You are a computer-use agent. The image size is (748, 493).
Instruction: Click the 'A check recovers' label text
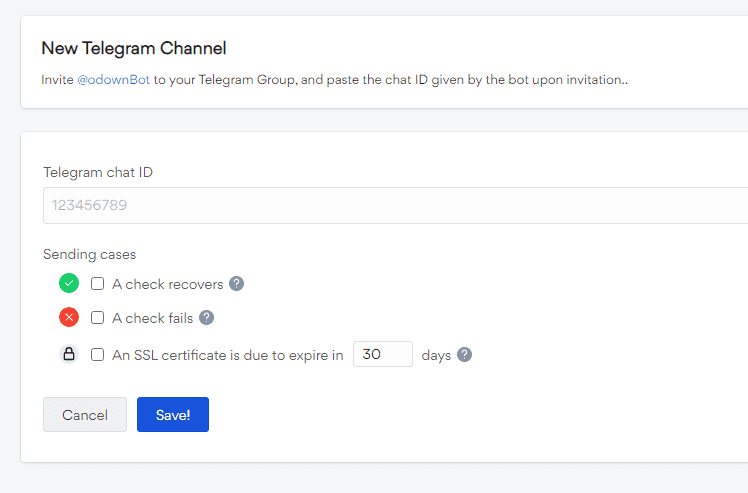click(x=167, y=284)
